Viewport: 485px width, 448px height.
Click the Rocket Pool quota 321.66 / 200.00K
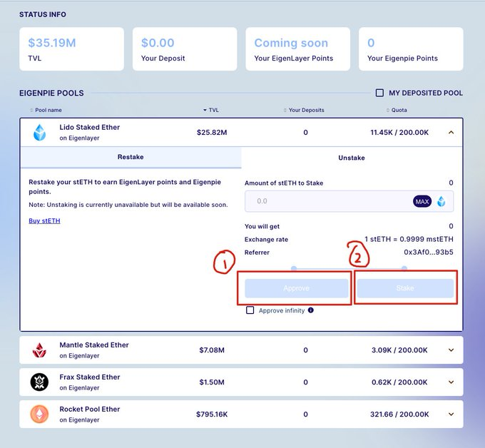[x=399, y=414]
